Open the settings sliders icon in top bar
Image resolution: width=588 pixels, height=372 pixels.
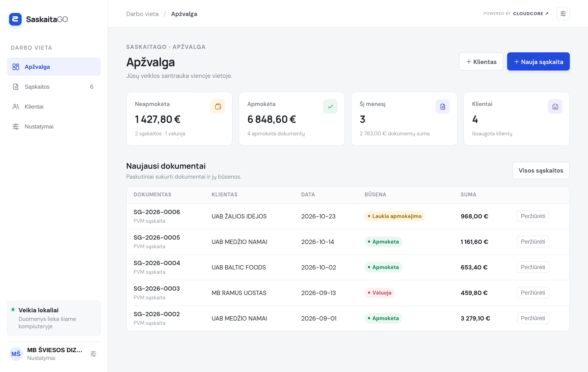click(563, 14)
